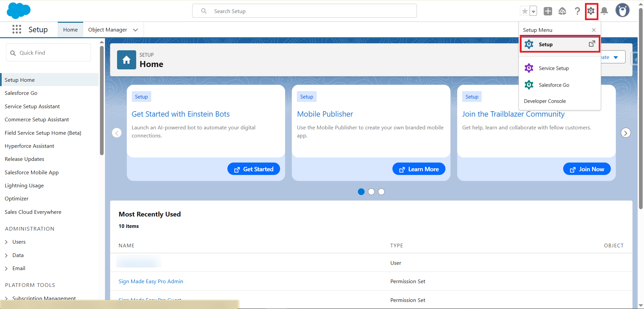
Task: Open Commerce Setup Assistant
Action: point(37,120)
